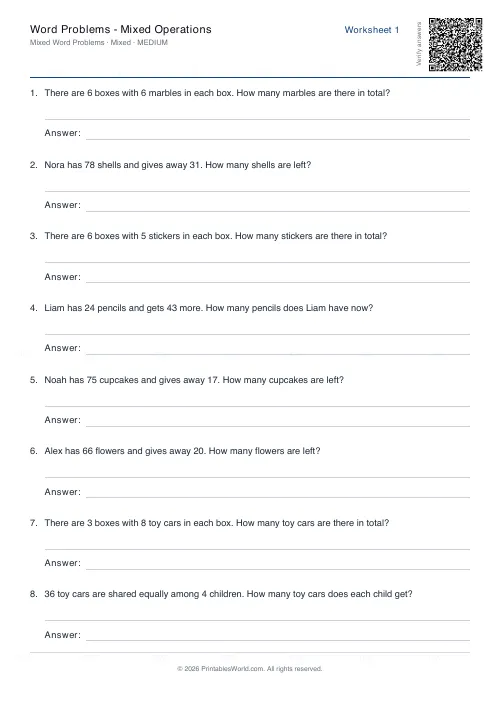Click the answer line for question 1

pyautogui.click(x=278, y=135)
